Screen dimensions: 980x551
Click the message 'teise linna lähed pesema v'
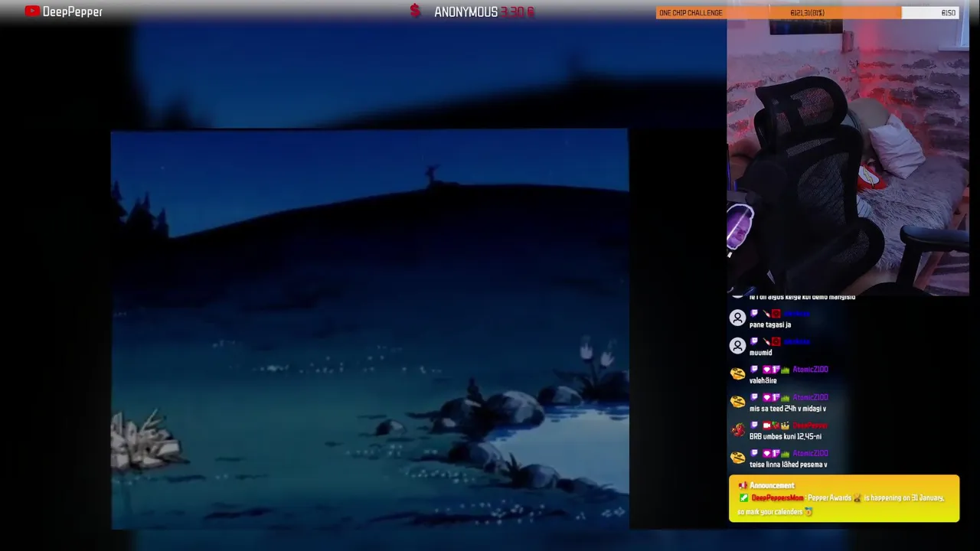point(789,465)
